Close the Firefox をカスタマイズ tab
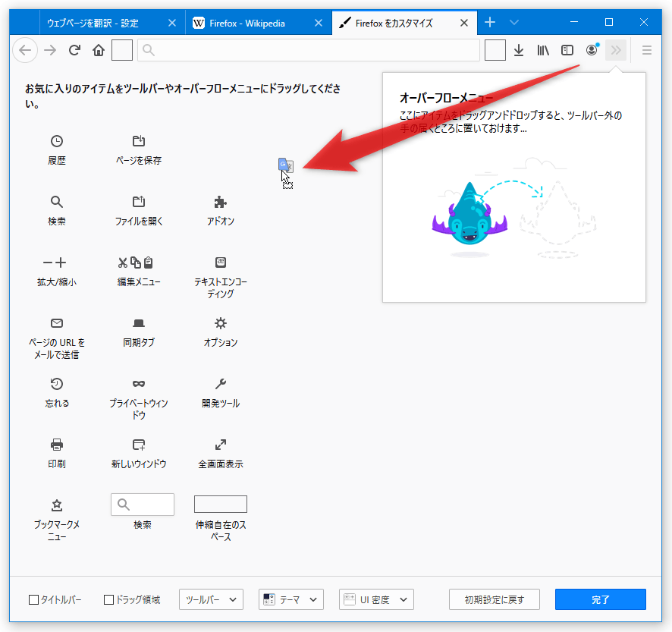Screen dimensions: 672x632 [x=464, y=23]
